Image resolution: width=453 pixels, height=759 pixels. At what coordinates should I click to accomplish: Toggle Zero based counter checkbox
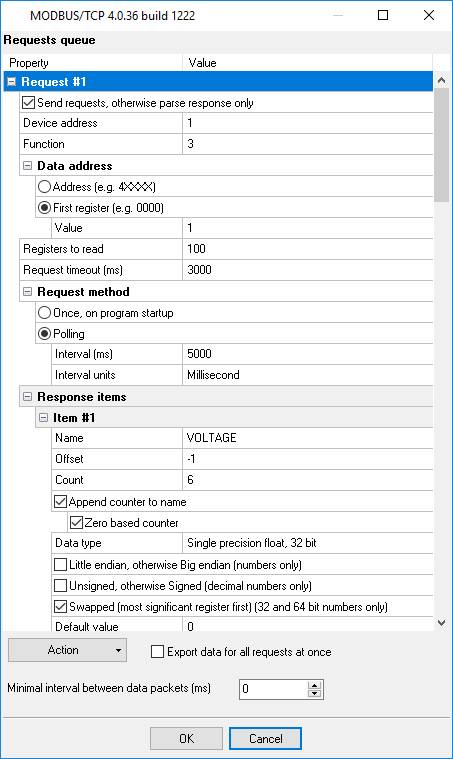pos(76,523)
